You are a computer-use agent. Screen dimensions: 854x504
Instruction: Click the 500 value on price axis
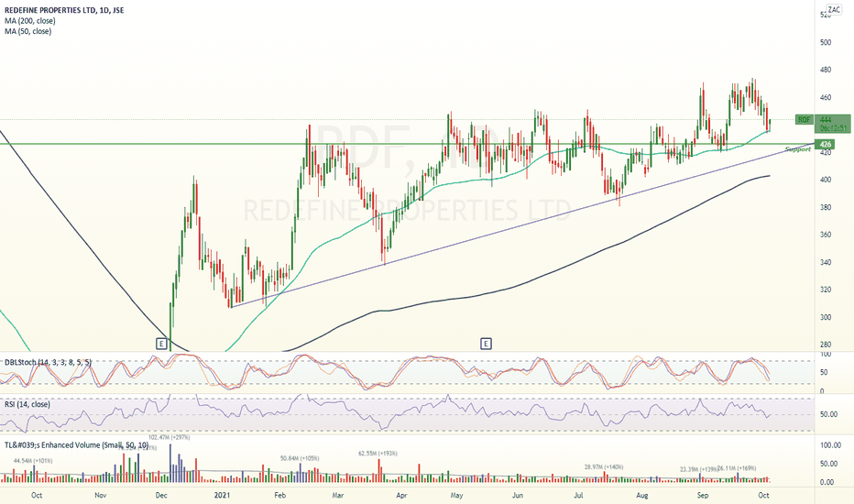click(826, 42)
